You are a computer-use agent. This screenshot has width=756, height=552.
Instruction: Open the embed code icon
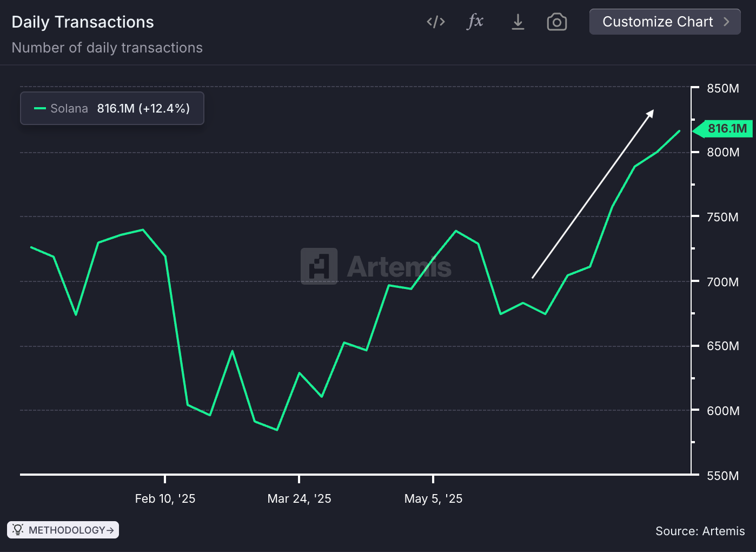point(436,22)
